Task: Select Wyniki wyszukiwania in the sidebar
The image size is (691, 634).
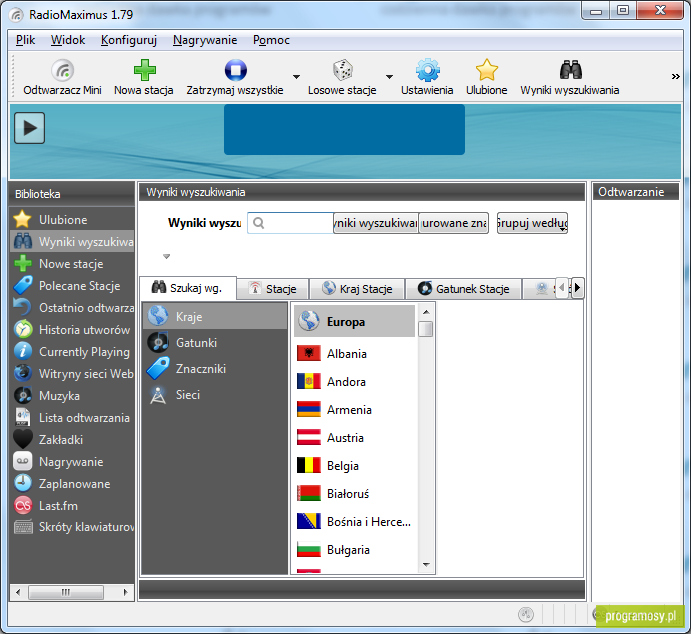Action: pyautogui.click(x=72, y=241)
